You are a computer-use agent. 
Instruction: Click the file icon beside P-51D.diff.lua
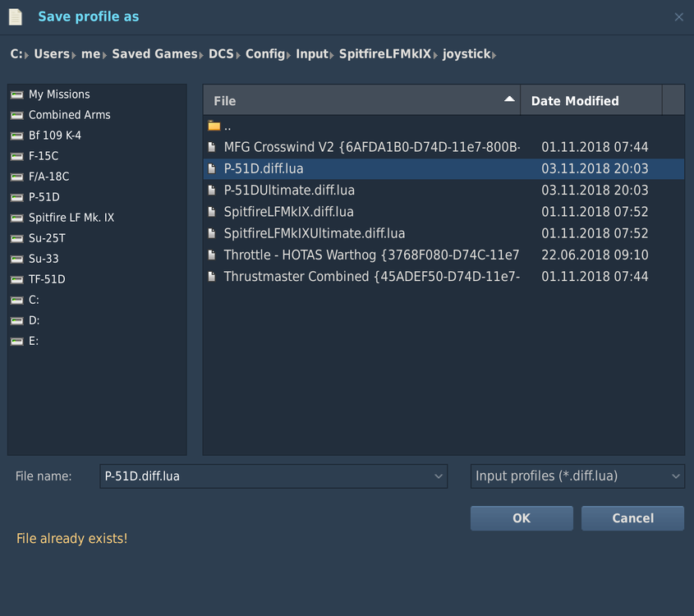click(x=212, y=168)
